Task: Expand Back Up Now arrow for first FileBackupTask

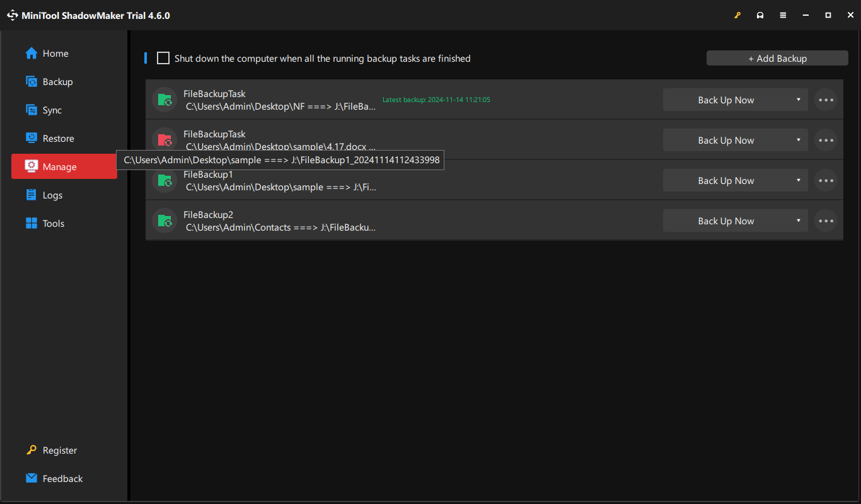Action: pyautogui.click(x=798, y=100)
